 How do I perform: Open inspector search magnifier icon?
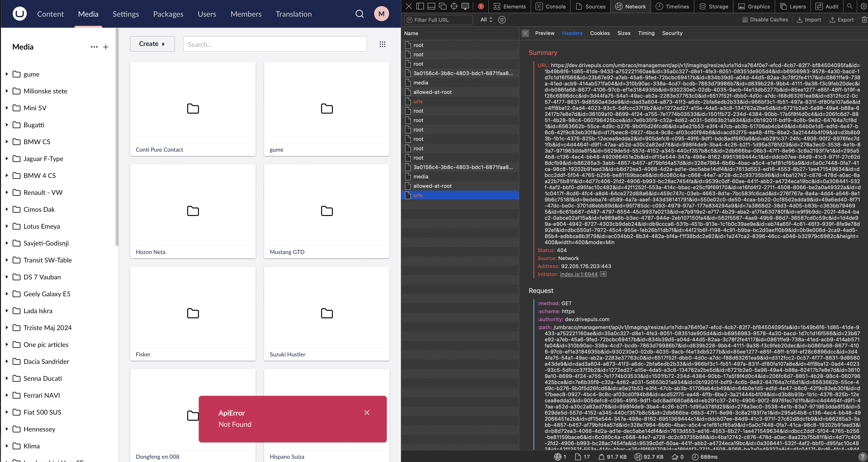849,6
